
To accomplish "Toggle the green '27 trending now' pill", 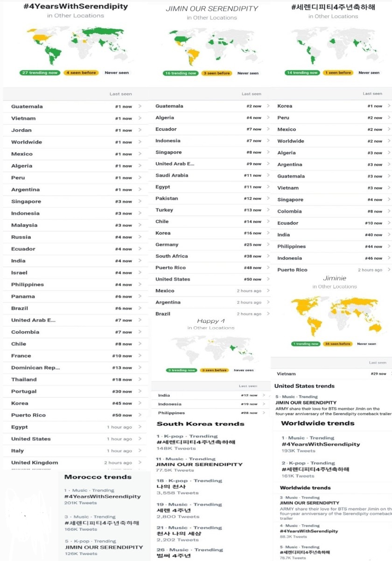I will (x=39, y=73).
